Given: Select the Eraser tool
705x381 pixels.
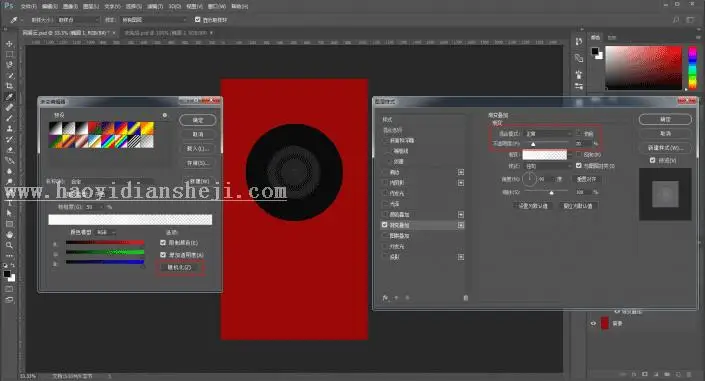Looking at the screenshot, I should pos(9,150).
